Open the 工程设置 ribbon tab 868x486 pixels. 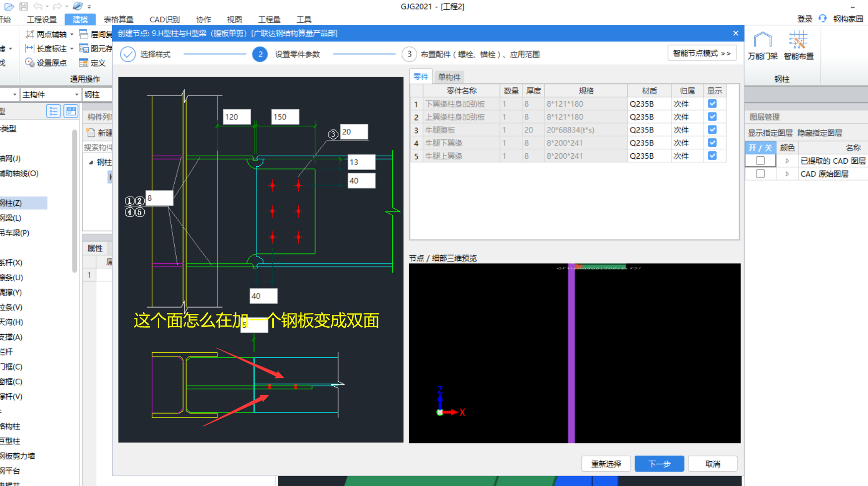[42, 19]
